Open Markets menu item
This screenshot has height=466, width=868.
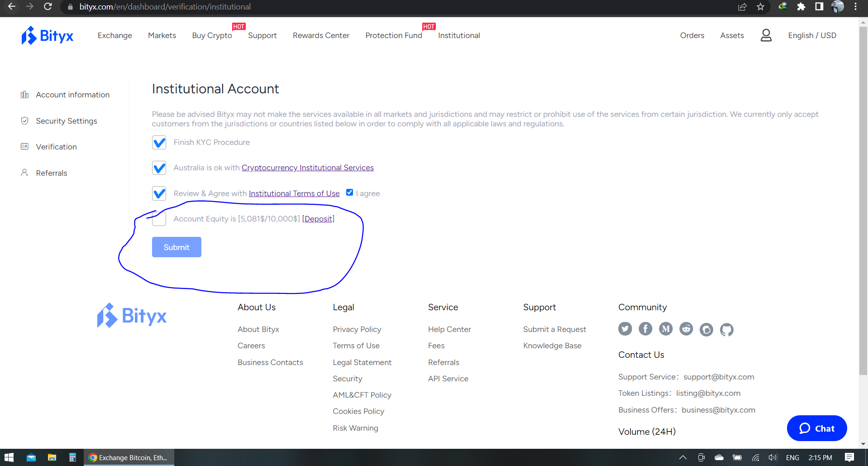[x=162, y=35]
